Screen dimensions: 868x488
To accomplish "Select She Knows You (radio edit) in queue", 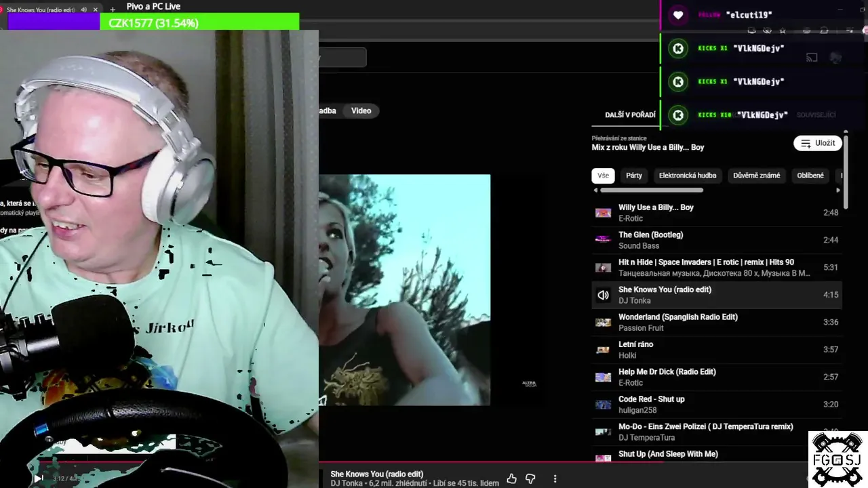I will 717,295.
